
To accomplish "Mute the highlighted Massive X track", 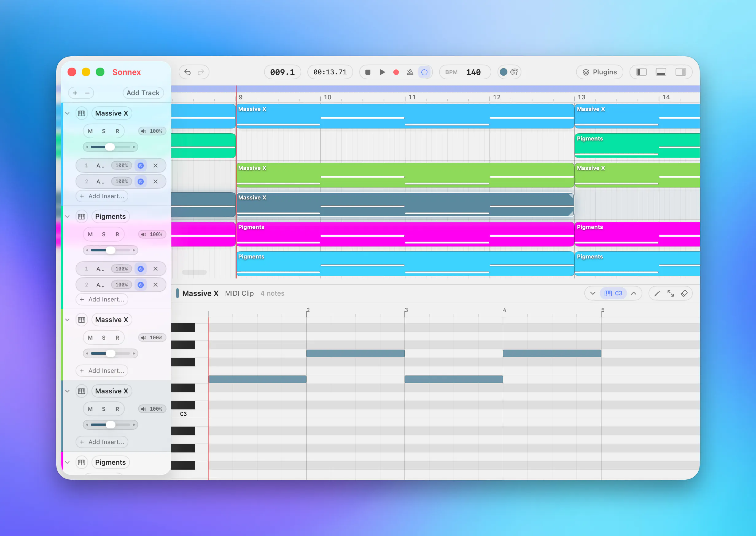I will point(90,409).
